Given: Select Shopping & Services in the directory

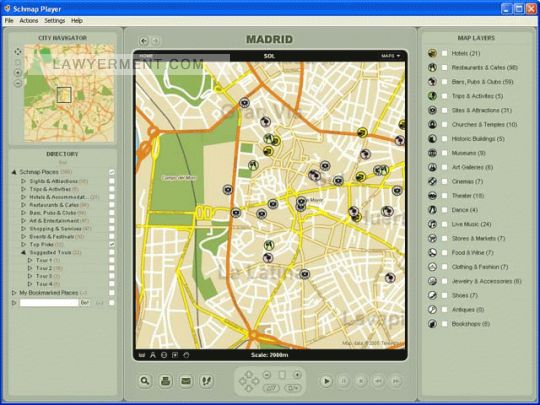Looking at the screenshot, I should click(55, 229).
